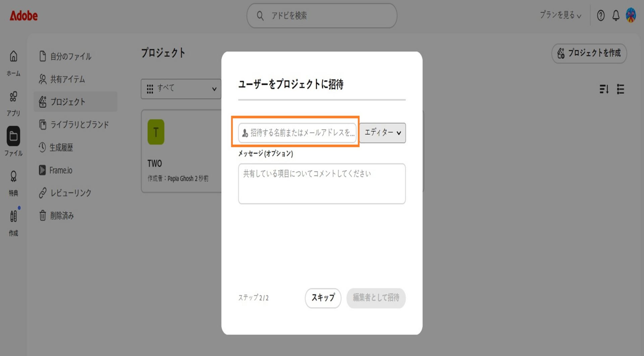Click the スキップ button

click(323, 298)
